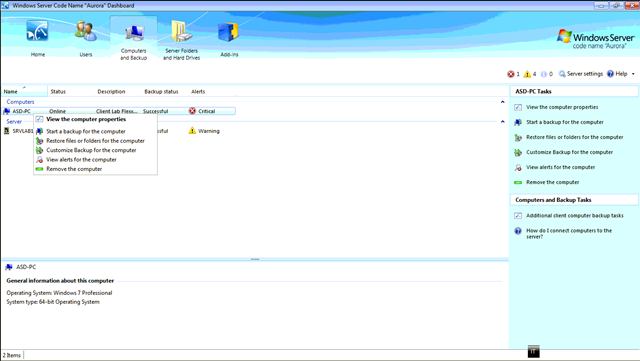
Task: Select the ASD-PC computer row
Action: click(119, 111)
